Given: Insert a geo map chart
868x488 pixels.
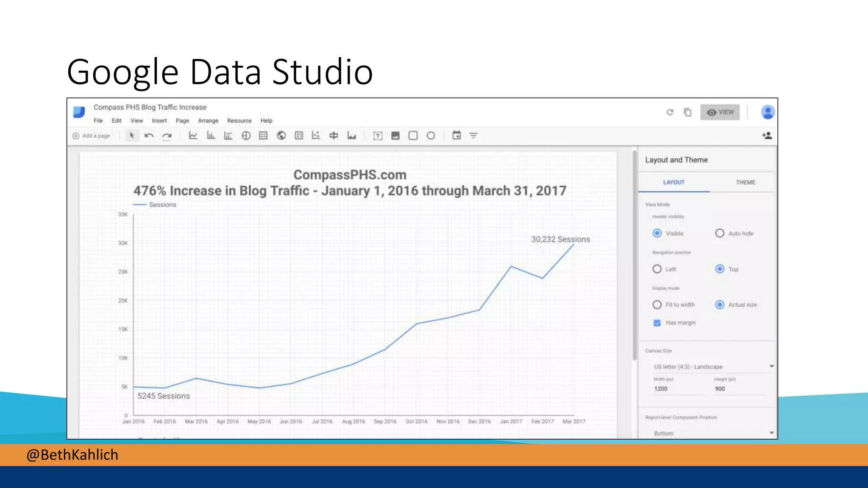Looking at the screenshot, I should tap(281, 136).
